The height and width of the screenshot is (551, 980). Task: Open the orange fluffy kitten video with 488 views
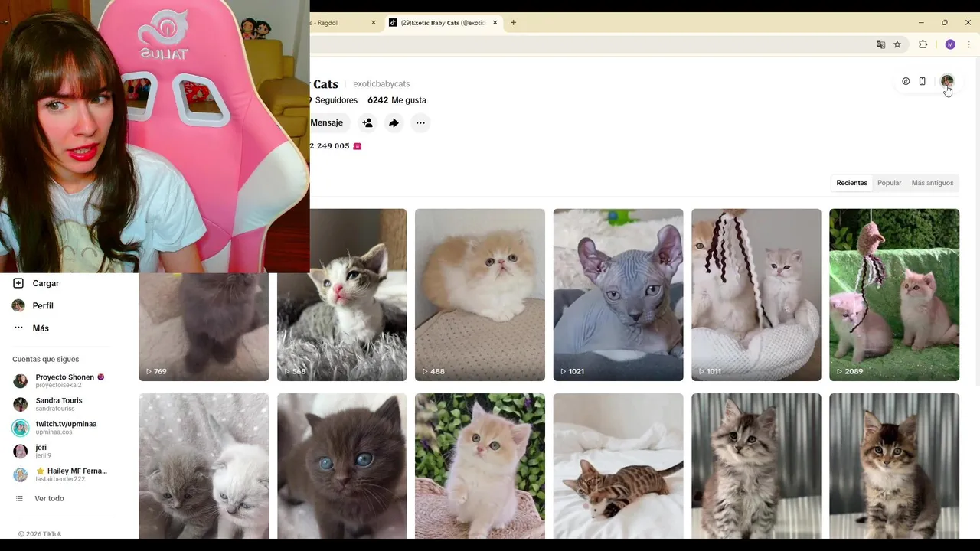pos(480,295)
